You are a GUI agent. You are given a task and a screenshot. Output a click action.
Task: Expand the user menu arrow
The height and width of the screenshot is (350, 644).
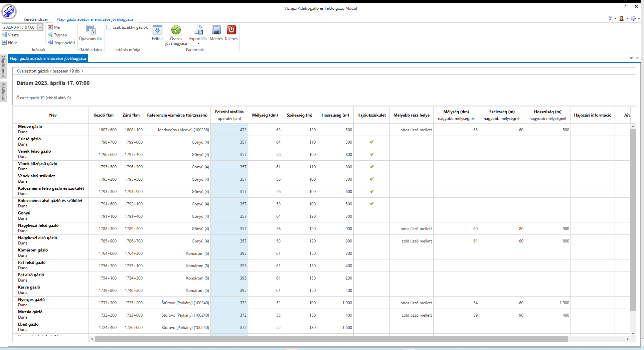(x=627, y=19)
